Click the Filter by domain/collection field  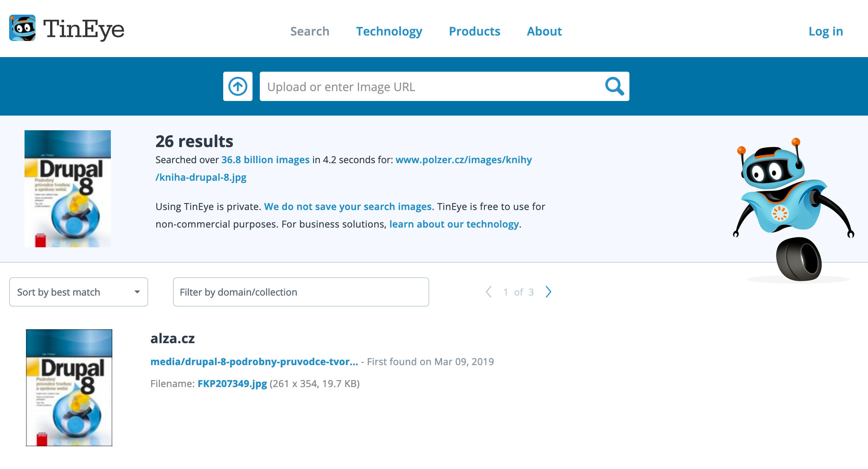(301, 292)
